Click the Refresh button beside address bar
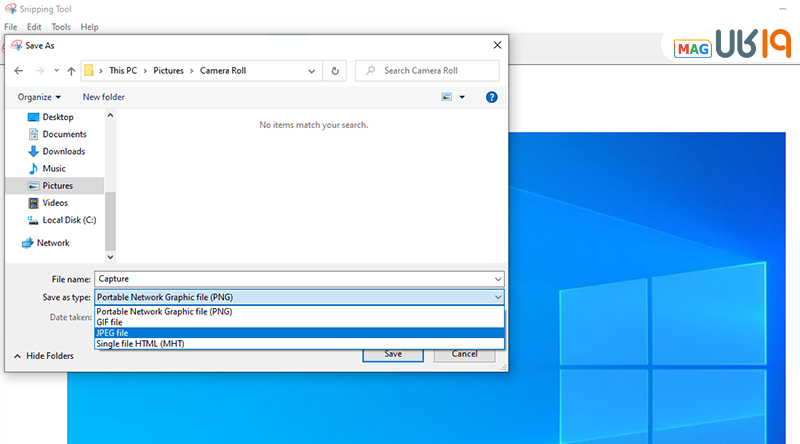The image size is (800, 444). (x=335, y=71)
